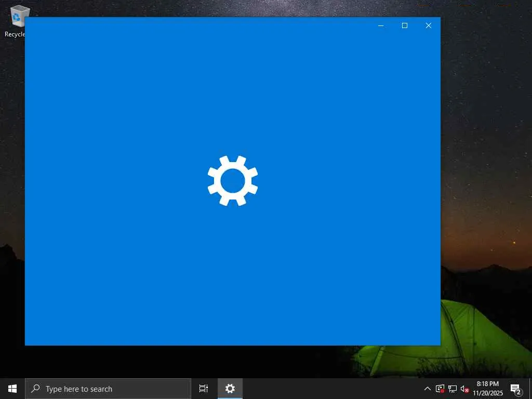
Task: Select the Settings app taskbar button
Action: 230,389
